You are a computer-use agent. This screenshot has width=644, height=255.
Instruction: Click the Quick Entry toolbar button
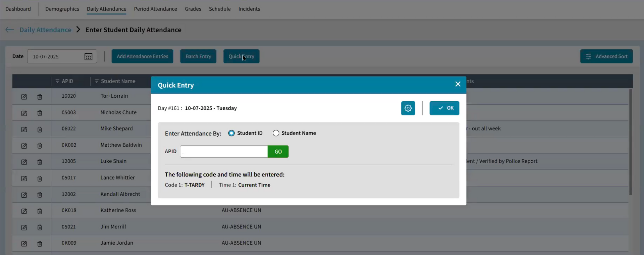click(x=241, y=56)
